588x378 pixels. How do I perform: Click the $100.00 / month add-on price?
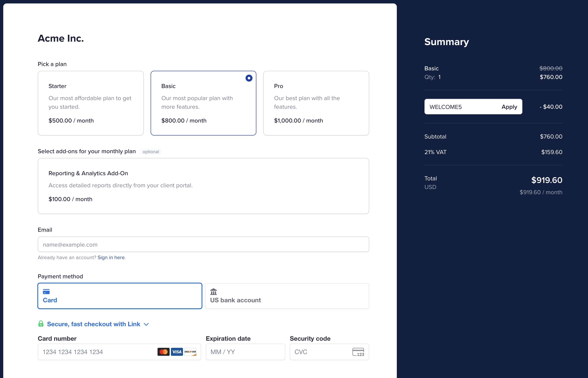[70, 199]
